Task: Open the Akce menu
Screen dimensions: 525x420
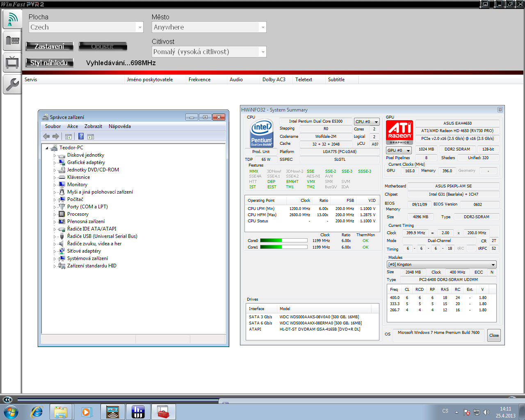Action: tap(73, 126)
